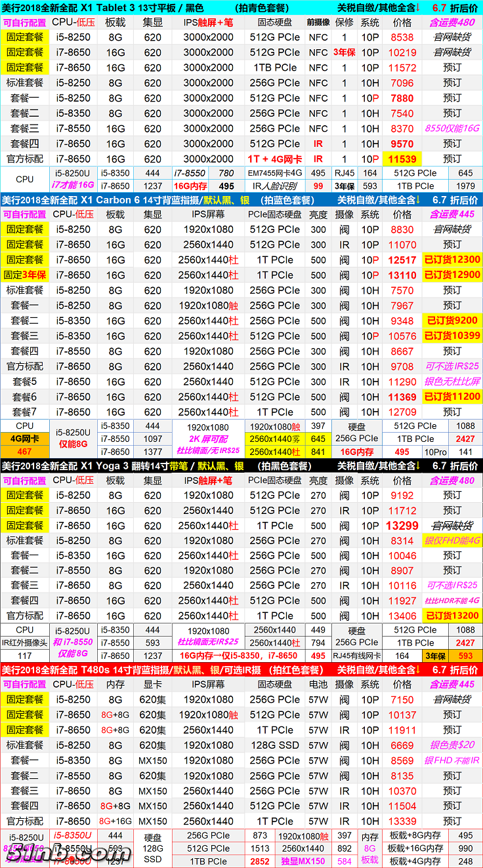Select the price 10137 cell

(x=402, y=715)
